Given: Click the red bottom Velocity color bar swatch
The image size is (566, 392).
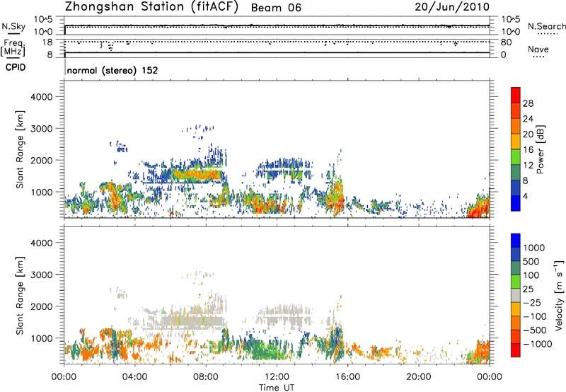Looking at the screenshot, I should coord(516,350).
